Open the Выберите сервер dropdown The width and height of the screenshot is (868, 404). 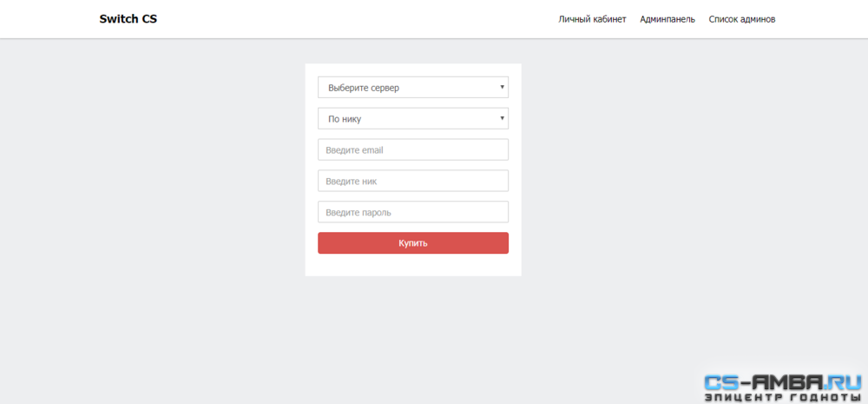tap(413, 88)
